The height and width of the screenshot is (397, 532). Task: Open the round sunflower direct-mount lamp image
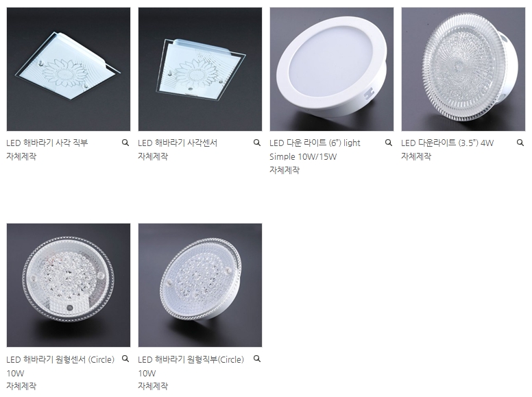tap(200, 285)
